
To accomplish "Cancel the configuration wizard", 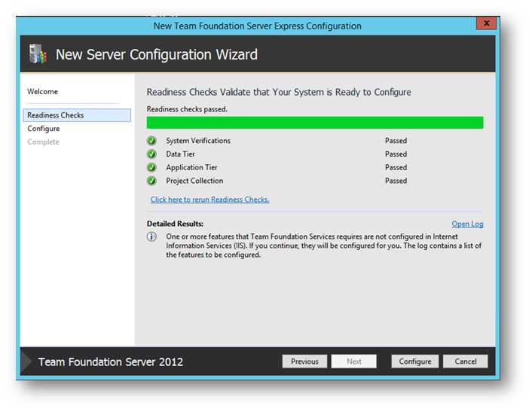I will point(466,362).
